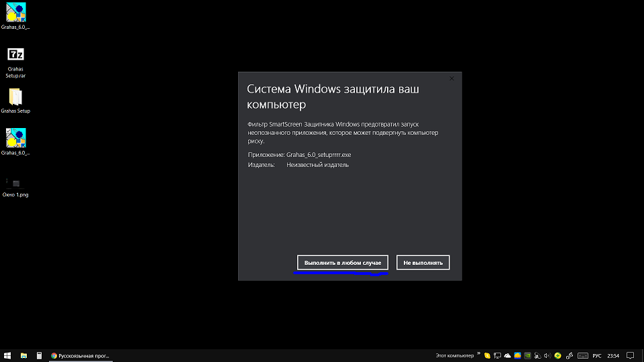
Task: Launch Calculator from the taskbar
Action: click(39, 355)
